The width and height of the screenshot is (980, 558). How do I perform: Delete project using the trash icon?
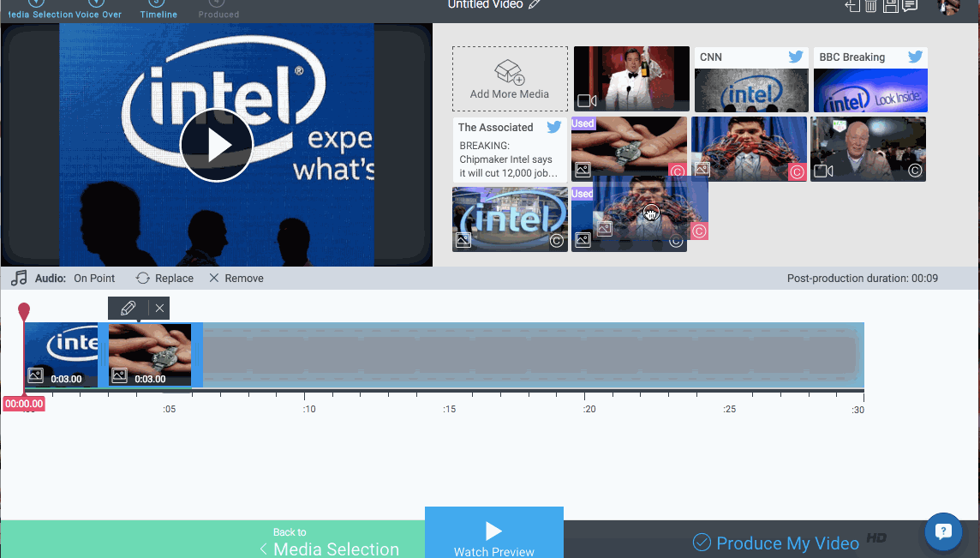870,6
